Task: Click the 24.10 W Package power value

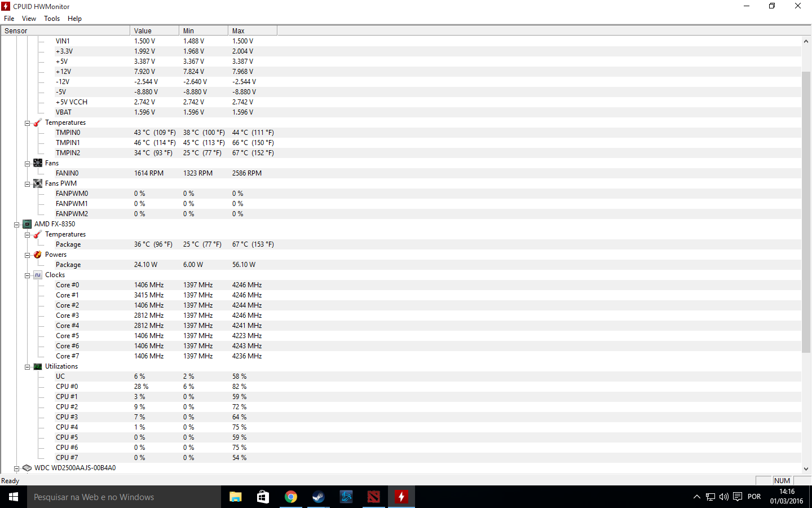Action: click(145, 265)
